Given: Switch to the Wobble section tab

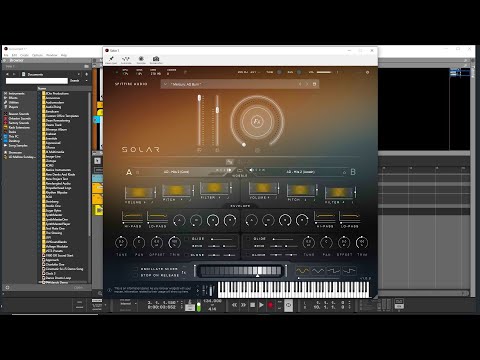Looking at the screenshot, I should (240, 176).
